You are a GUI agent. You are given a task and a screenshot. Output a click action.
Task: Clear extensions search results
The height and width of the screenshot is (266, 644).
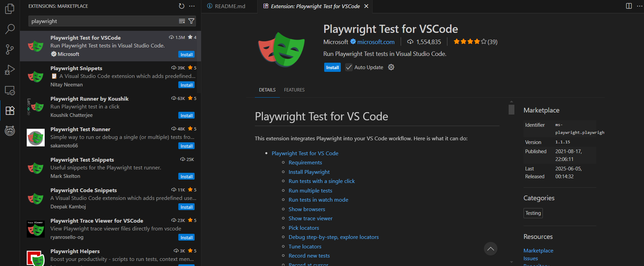182,21
